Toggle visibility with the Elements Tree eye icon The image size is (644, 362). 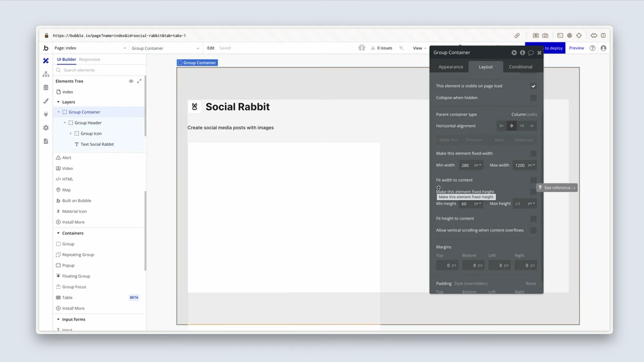131,81
